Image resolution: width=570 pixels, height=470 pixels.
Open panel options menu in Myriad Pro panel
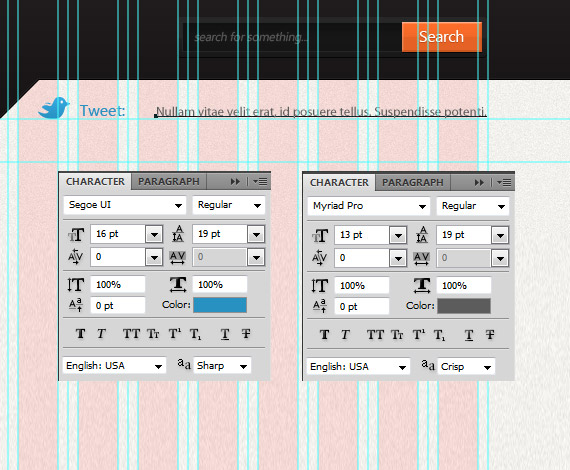(504, 182)
